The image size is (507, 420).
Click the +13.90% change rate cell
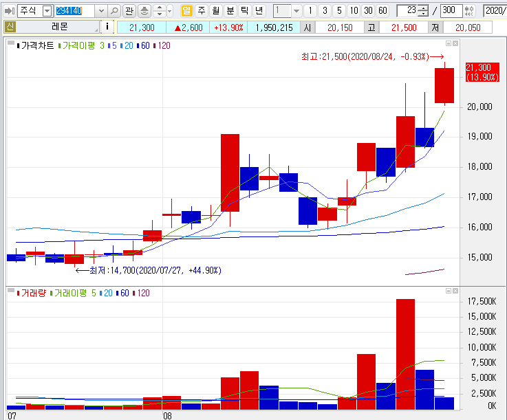click(x=228, y=27)
